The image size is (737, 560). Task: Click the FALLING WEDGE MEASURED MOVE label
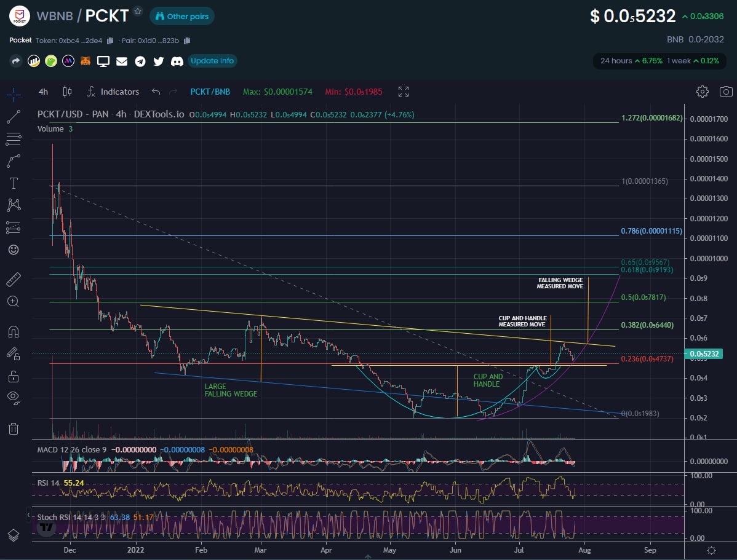[x=560, y=283]
